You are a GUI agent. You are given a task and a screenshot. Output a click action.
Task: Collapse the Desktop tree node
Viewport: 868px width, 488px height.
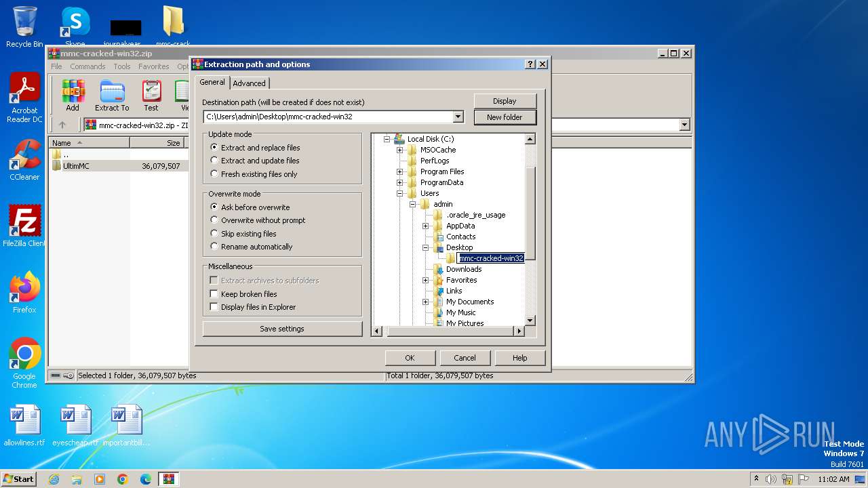[425, 247]
